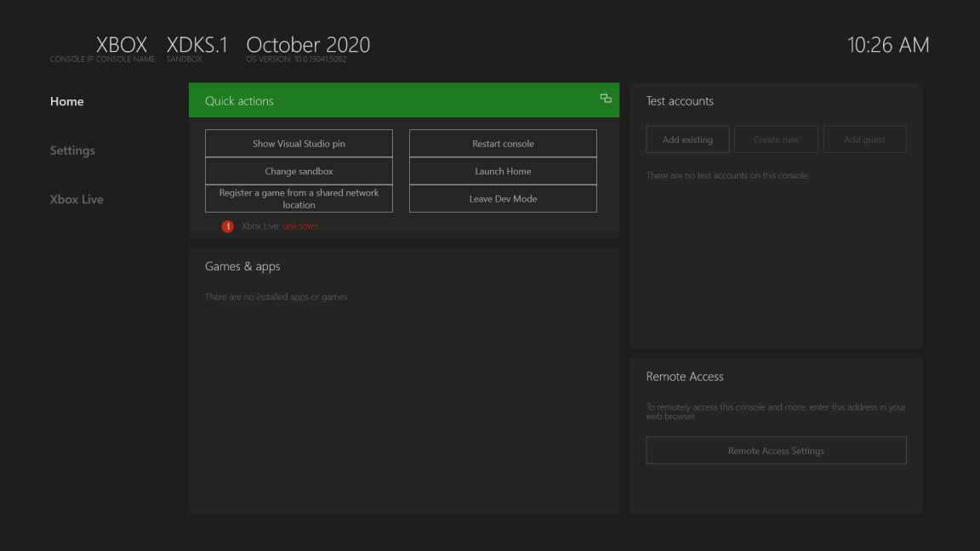Click Leave Dev Mode
Image resolution: width=980 pixels, height=551 pixels.
pos(503,198)
